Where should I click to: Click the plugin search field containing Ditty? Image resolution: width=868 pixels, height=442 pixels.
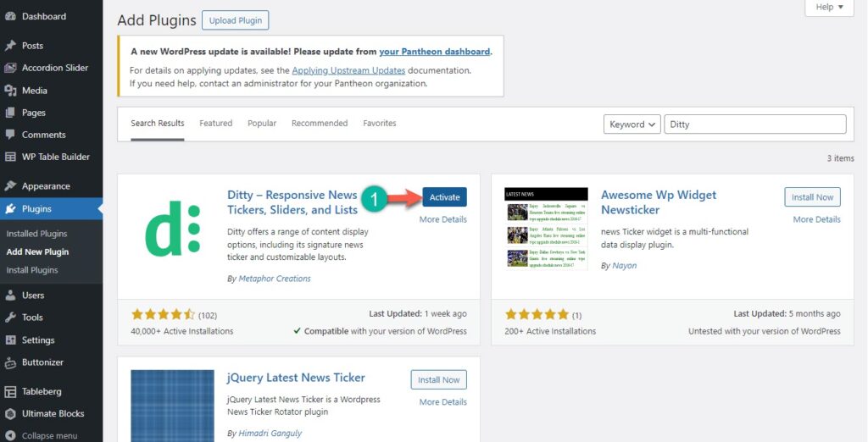pyautogui.click(x=755, y=124)
